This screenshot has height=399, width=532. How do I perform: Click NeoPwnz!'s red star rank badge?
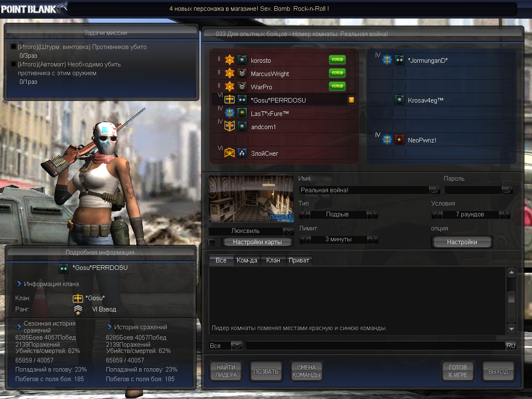coord(399,140)
